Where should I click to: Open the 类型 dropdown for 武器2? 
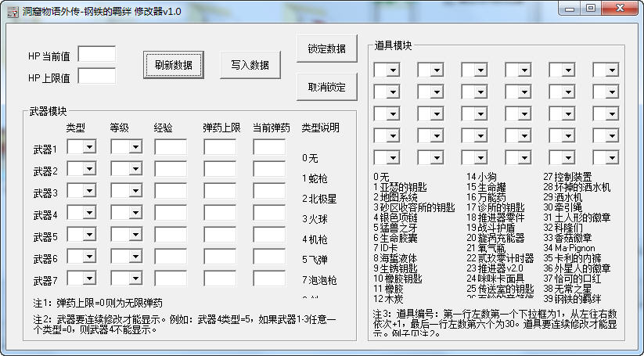point(81,168)
